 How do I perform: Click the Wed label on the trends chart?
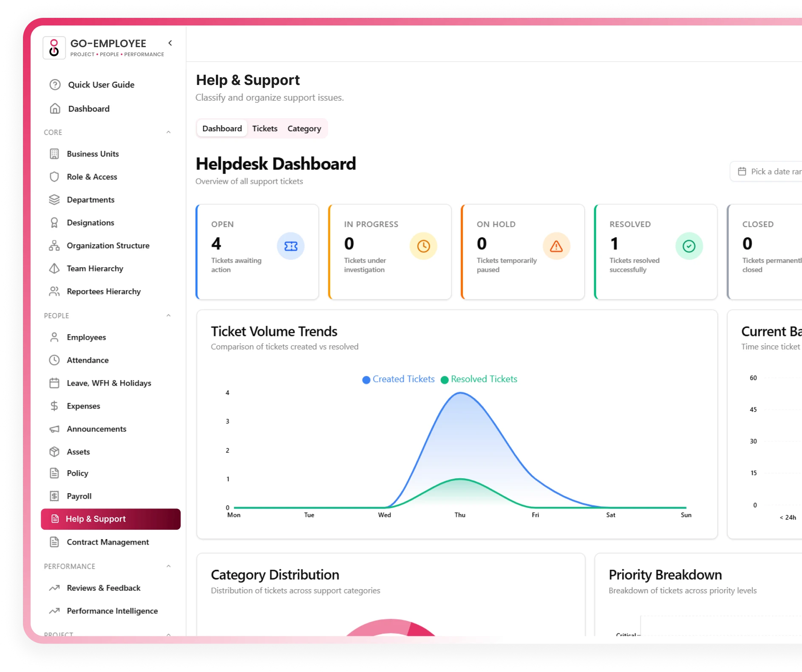(x=385, y=515)
